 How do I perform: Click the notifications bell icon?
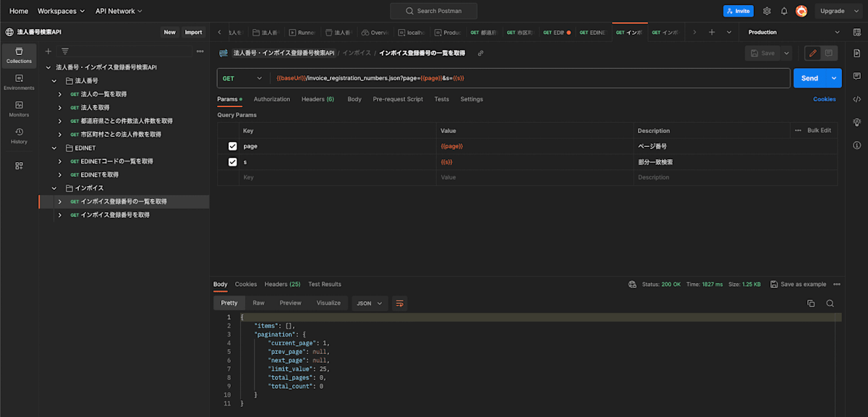pyautogui.click(x=783, y=11)
